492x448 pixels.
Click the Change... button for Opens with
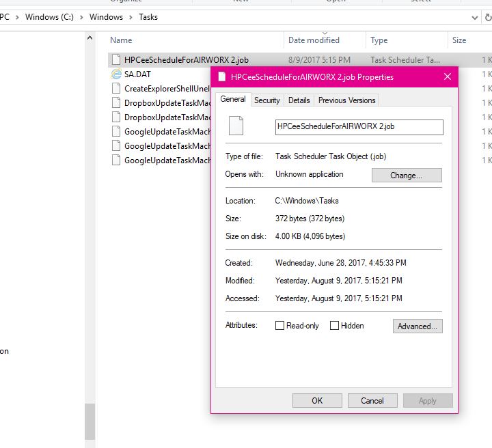coord(407,176)
